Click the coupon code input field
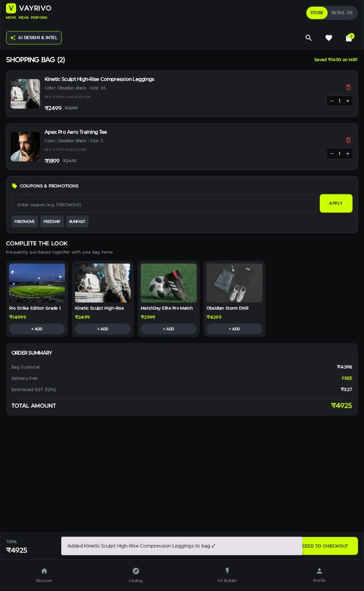The image size is (364, 591). point(164,203)
